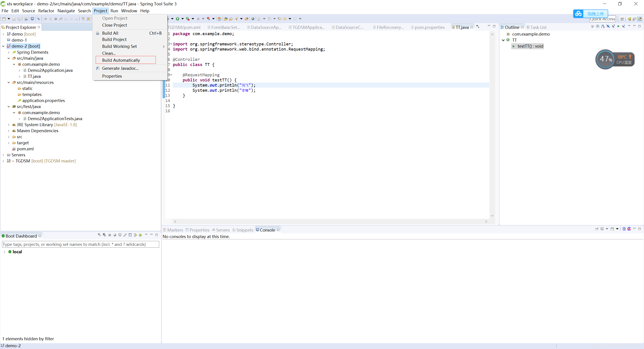This screenshot has height=349, width=644.
Task: Open Properties from Project menu
Action: pos(112,76)
